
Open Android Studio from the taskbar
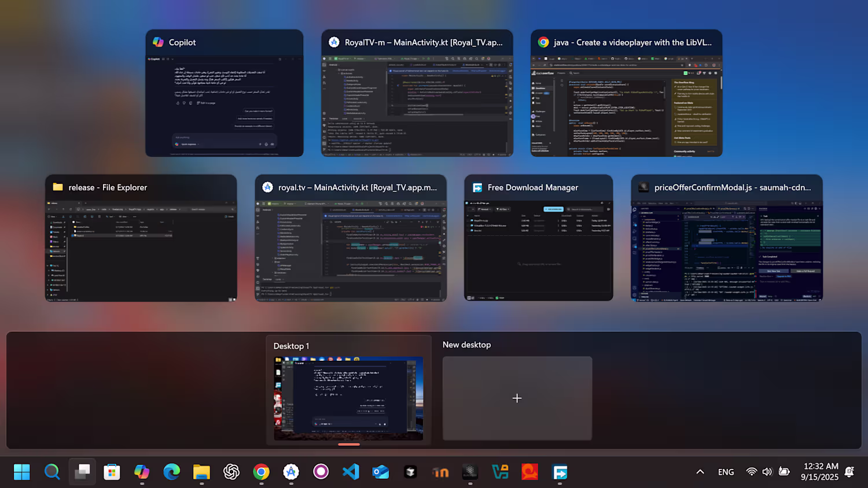click(x=291, y=472)
